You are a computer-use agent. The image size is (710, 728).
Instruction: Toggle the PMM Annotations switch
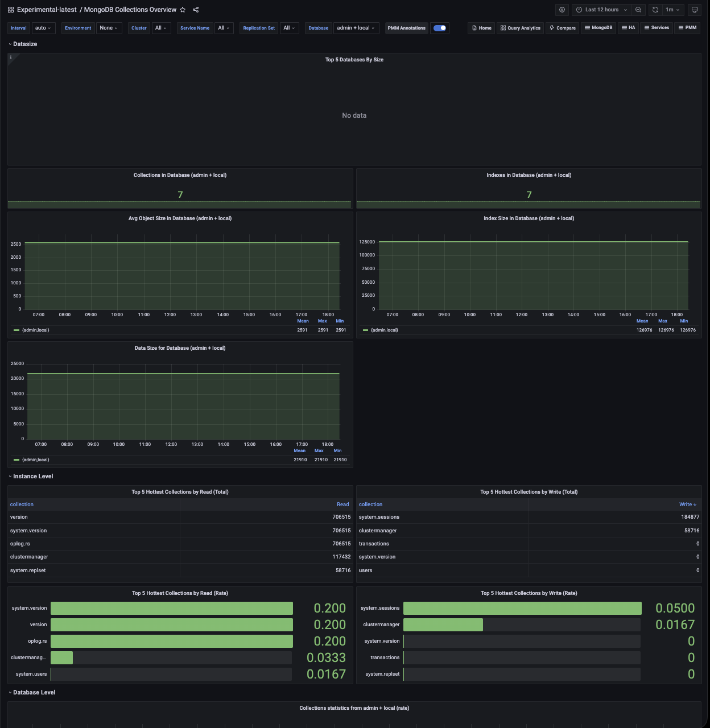440,28
